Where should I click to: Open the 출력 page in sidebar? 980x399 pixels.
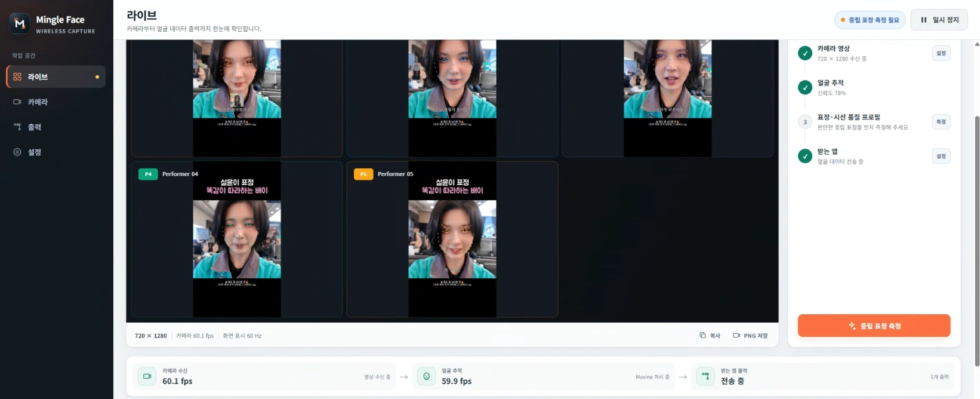pyautogui.click(x=56, y=127)
